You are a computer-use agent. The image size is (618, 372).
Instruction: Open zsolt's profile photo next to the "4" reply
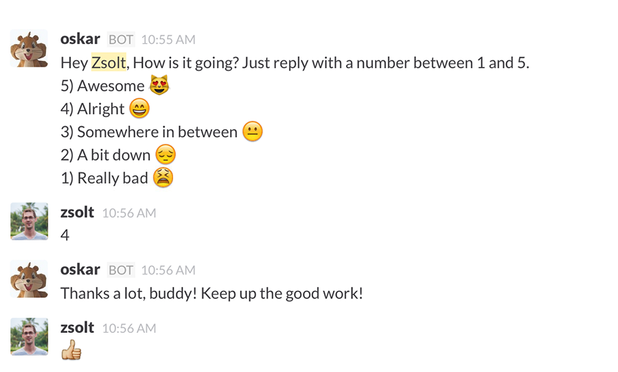click(x=29, y=221)
